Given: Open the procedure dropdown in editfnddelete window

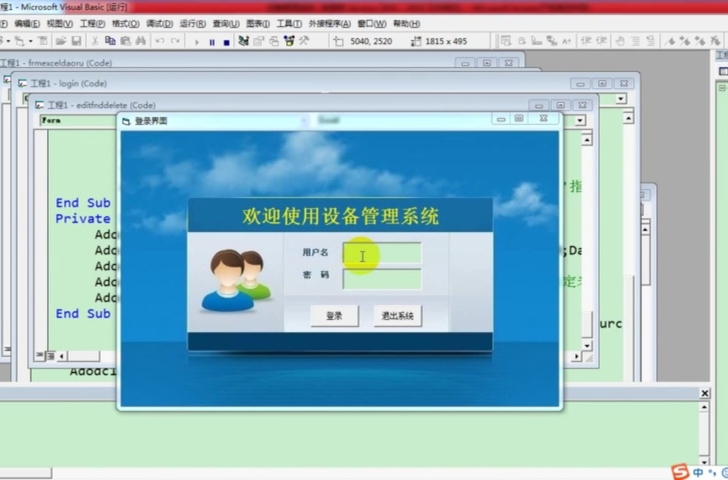Looking at the screenshot, I should [580, 121].
